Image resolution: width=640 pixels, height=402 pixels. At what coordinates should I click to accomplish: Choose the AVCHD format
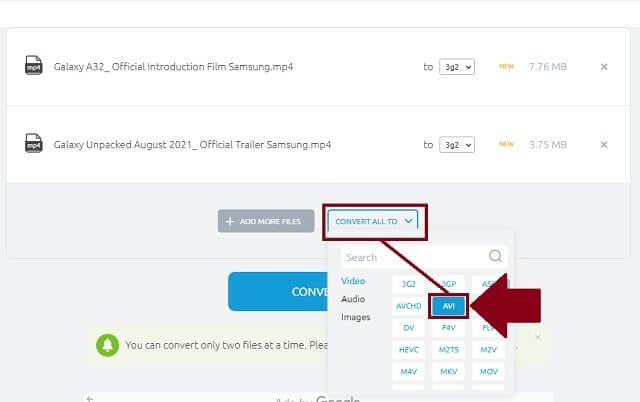(x=408, y=306)
